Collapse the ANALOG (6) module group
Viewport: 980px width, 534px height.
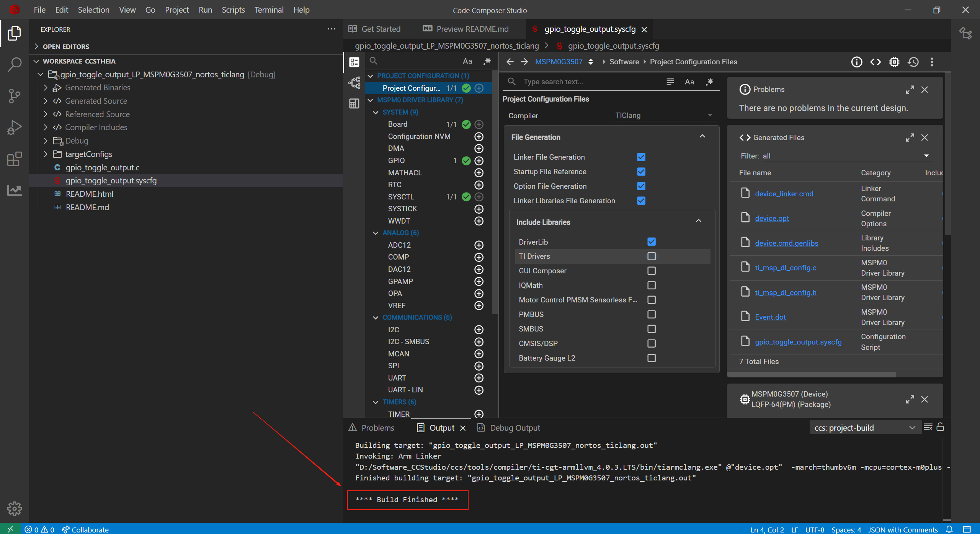(x=376, y=233)
